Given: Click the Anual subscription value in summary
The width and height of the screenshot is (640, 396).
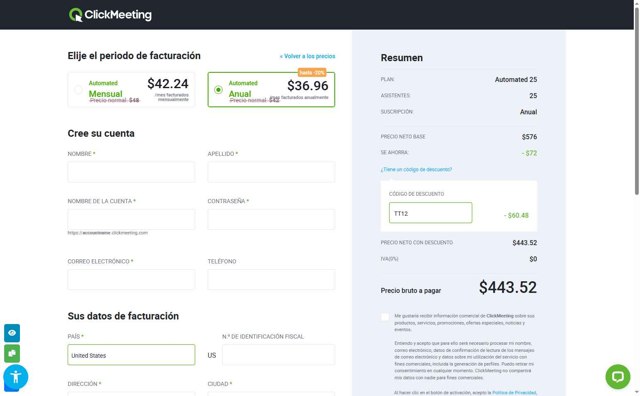Looking at the screenshot, I should pyautogui.click(x=528, y=112).
